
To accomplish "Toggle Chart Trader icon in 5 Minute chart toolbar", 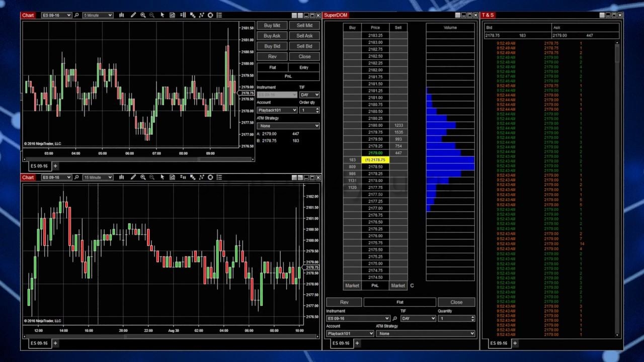I will pos(182,15).
